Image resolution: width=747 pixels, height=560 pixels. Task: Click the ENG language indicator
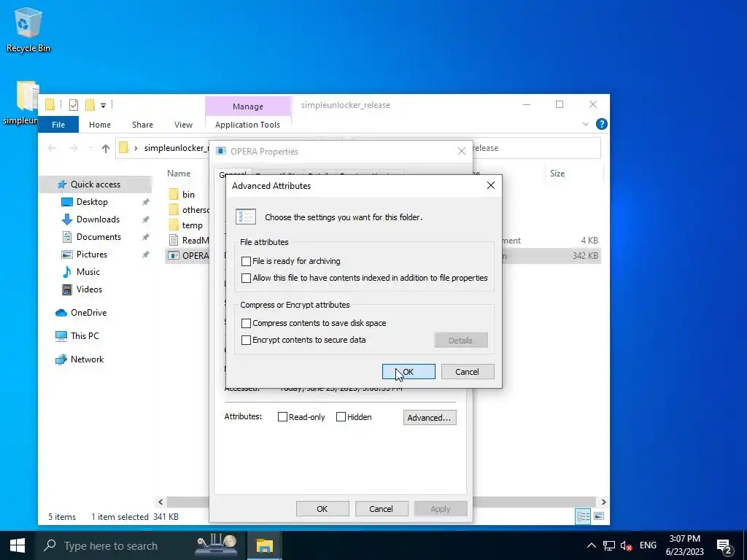tap(648, 545)
